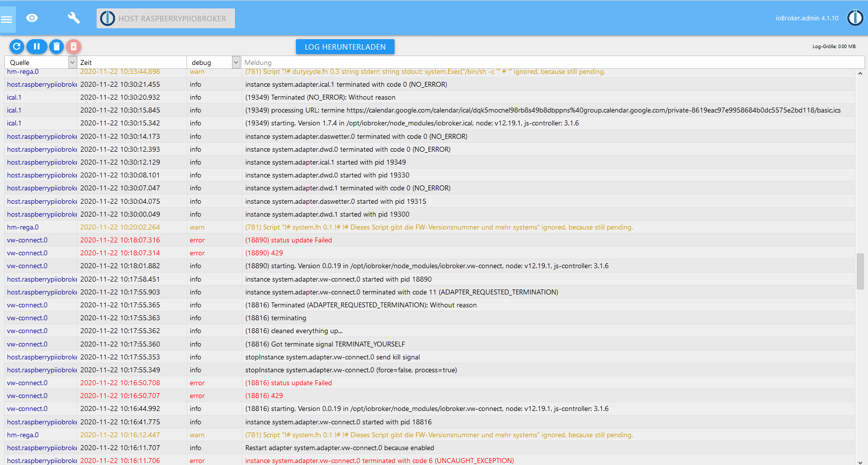Clear the log list with trash icon
Screen dimensions: 868x465
57,47
